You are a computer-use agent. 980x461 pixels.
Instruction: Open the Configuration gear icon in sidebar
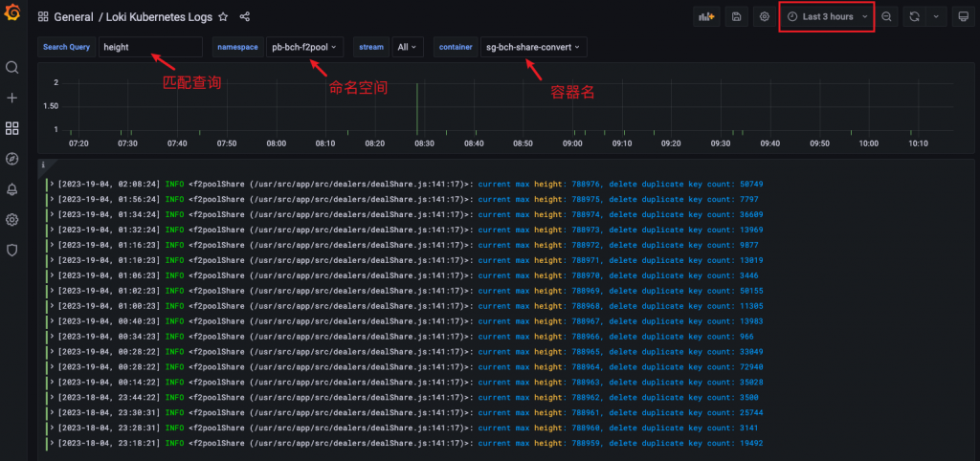11,220
